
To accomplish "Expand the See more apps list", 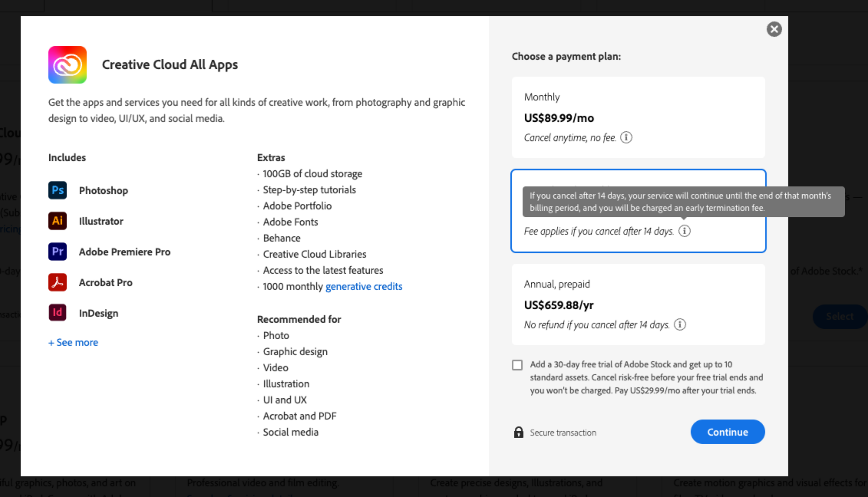I will click(73, 342).
